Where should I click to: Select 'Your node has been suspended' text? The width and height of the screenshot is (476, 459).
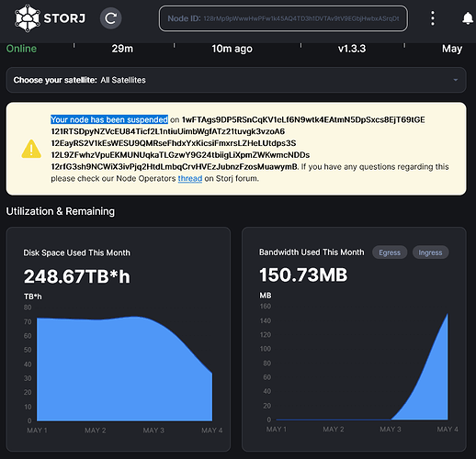(x=109, y=119)
